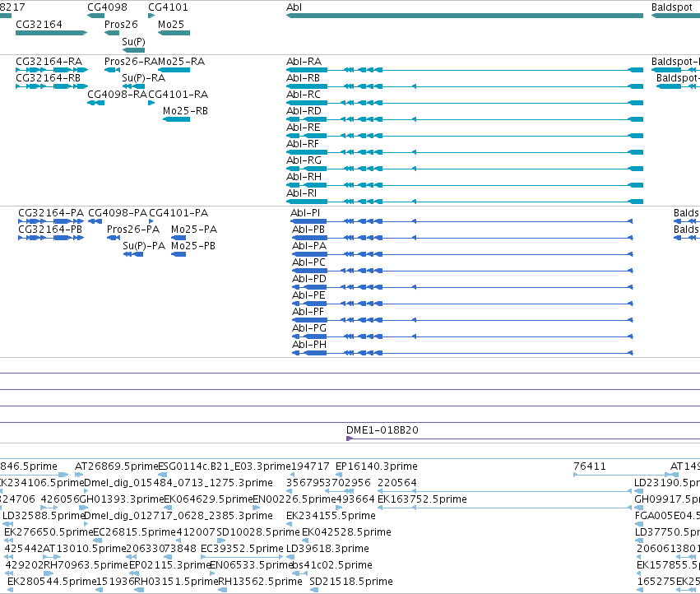700x594 pixels.
Task: Click the Abl-RB transcript label
Action: (x=304, y=77)
